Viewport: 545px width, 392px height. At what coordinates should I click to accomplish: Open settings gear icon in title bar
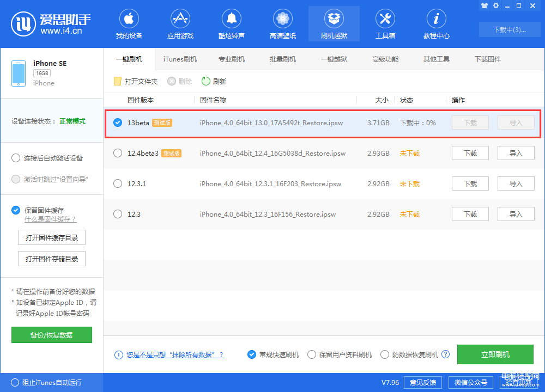(496, 5)
